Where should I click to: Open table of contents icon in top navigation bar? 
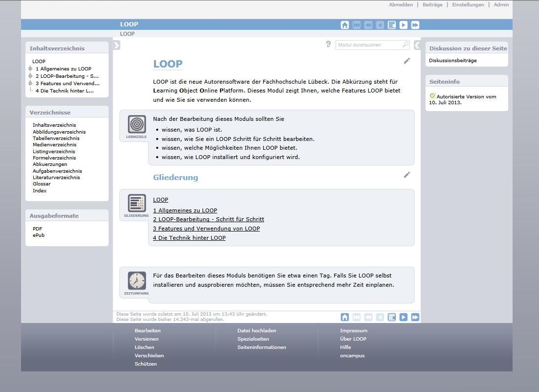coord(392,25)
